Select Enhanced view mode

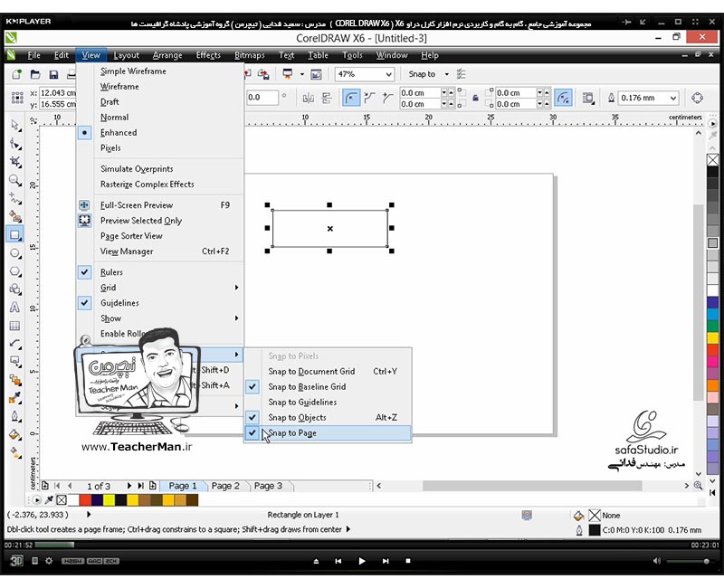coord(160,132)
